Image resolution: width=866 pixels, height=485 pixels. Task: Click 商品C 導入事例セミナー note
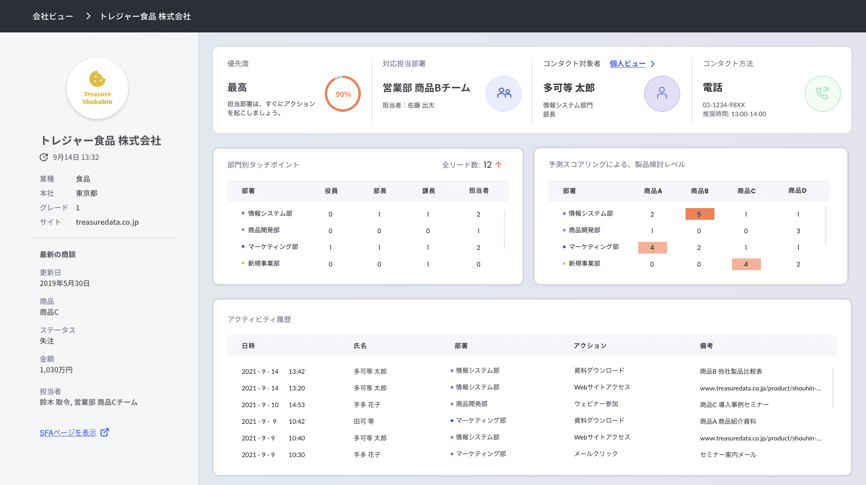coord(734,404)
